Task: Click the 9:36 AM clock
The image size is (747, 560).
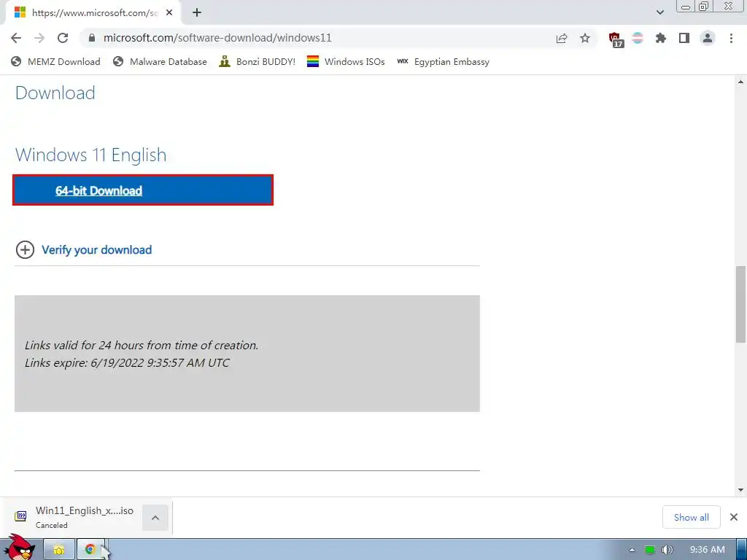Action: pos(708,550)
